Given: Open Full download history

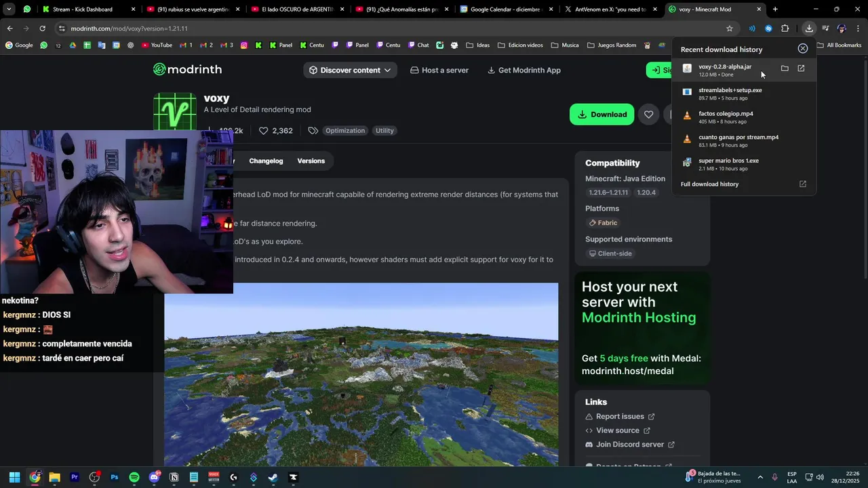Looking at the screenshot, I should pos(744,184).
